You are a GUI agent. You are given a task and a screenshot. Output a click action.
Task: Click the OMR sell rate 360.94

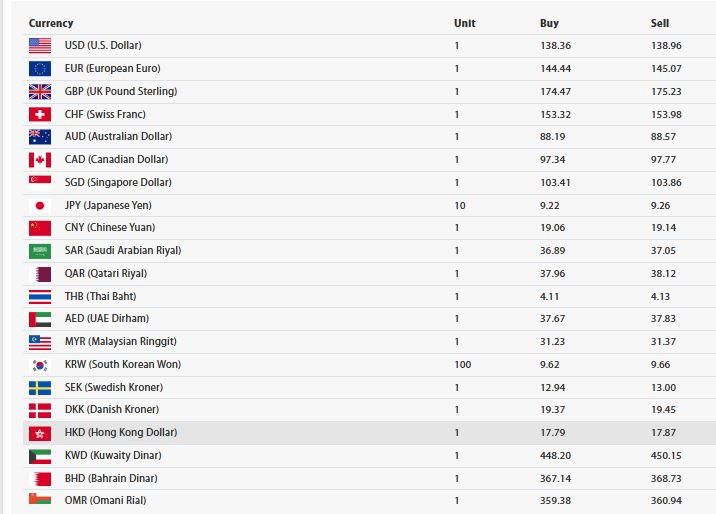(x=666, y=500)
